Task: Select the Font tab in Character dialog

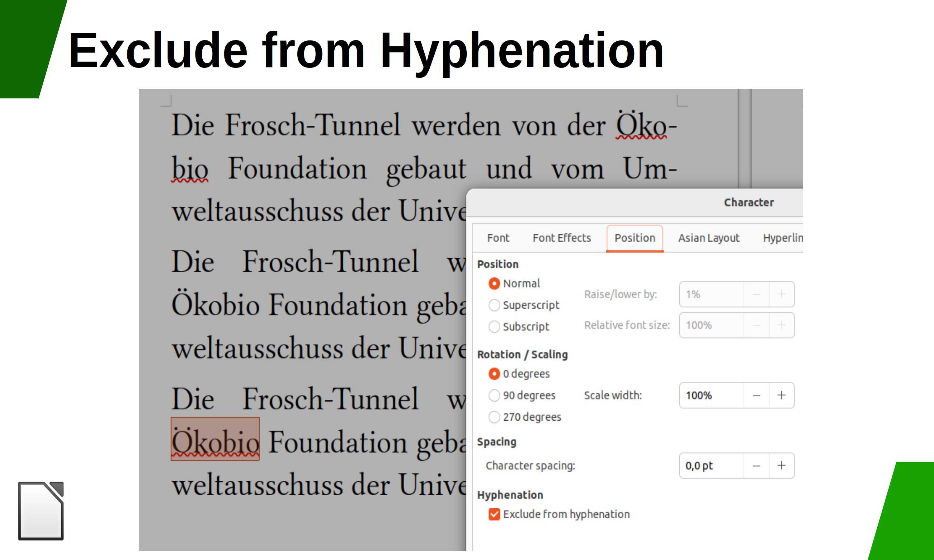Action: coord(498,238)
